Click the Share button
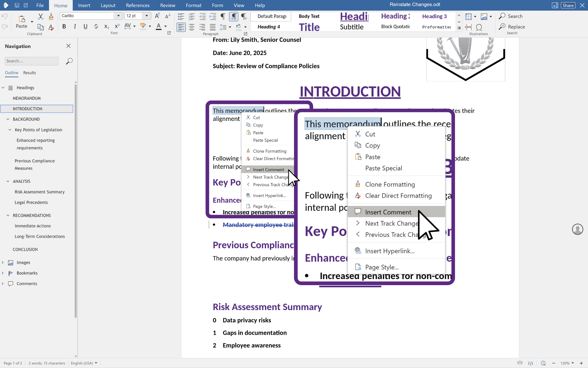 tap(568, 5)
